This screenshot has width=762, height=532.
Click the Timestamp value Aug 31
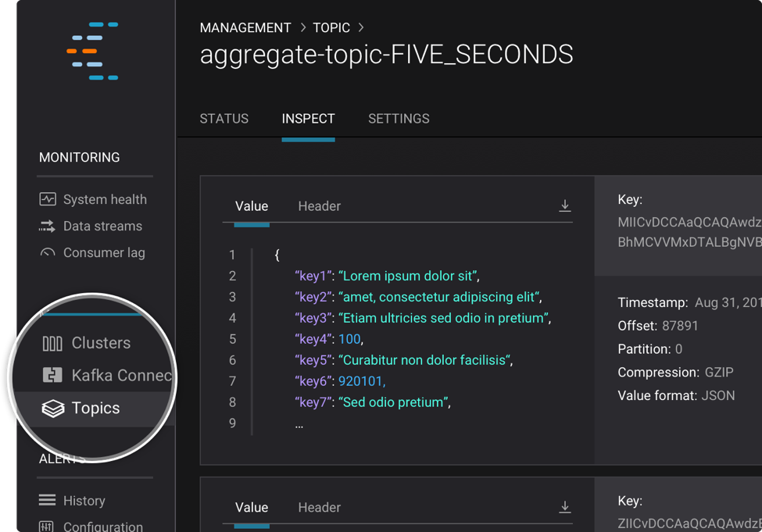(728, 302)
